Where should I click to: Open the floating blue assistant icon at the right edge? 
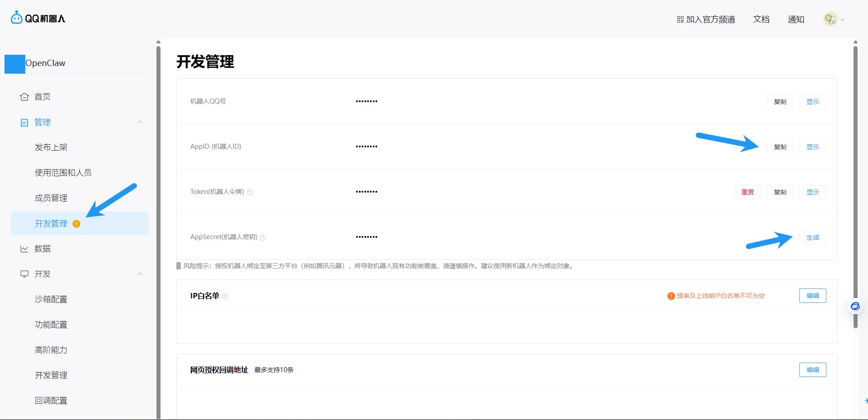coord(855,306)
